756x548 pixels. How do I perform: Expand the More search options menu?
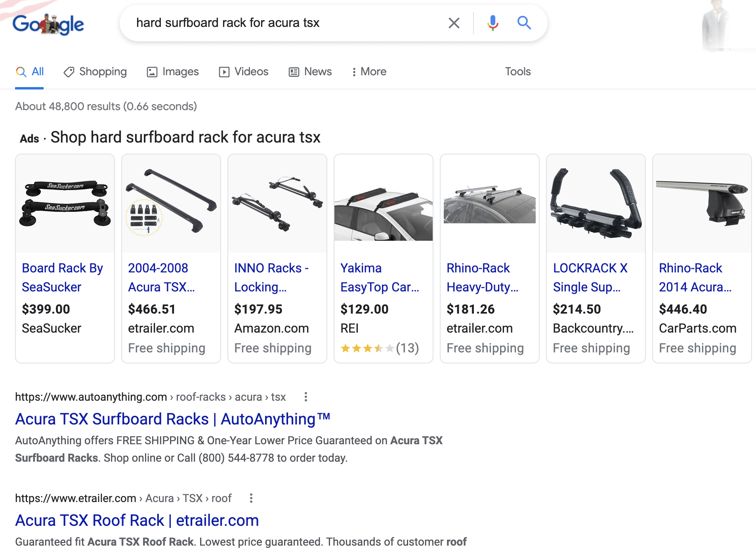point(369,72)
